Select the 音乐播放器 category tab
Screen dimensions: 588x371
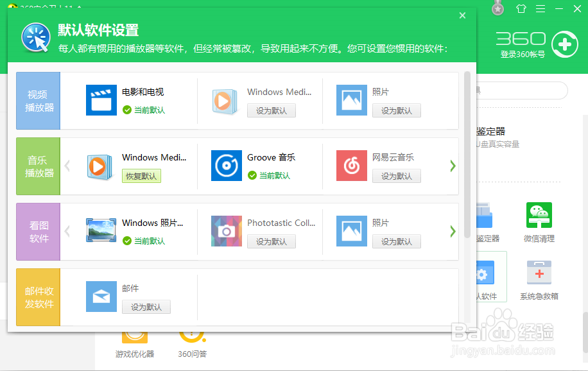pyautogui.click(x=39, y=166)
